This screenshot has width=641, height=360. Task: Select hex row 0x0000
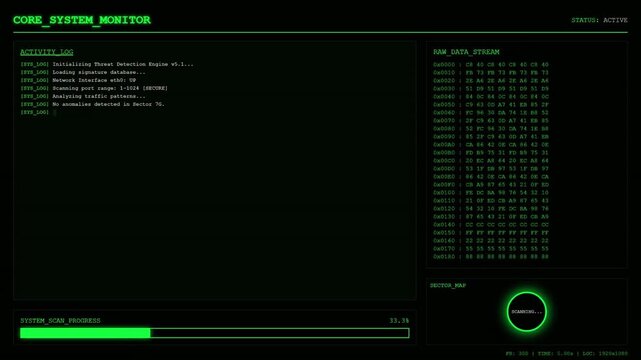click(x=491, y=65)
